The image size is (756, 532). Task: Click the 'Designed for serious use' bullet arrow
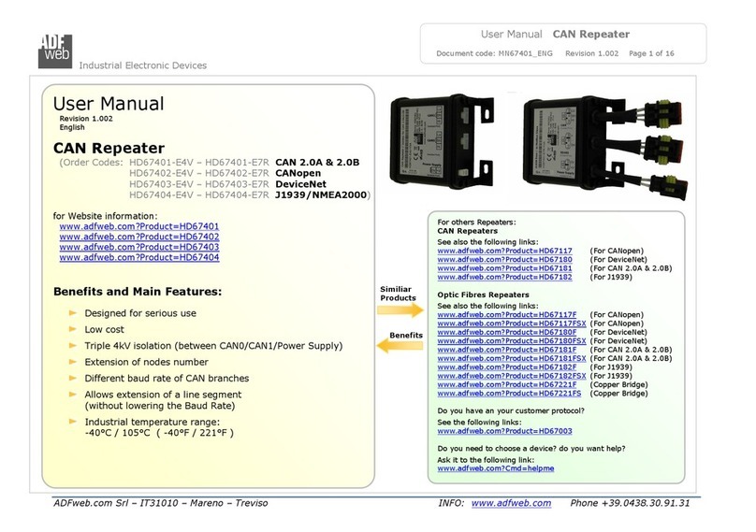(x=73, y=312)
